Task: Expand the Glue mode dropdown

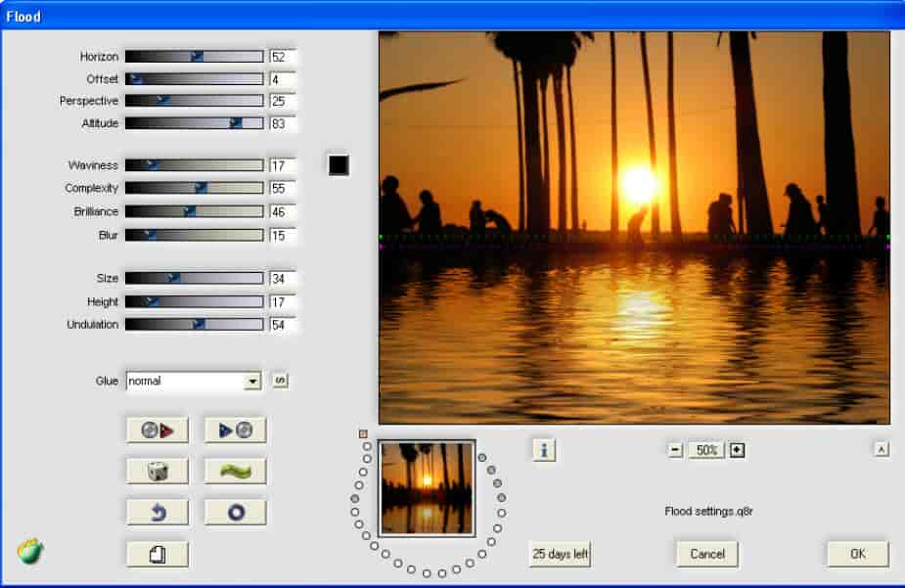Action: click(x=252, y=382)
